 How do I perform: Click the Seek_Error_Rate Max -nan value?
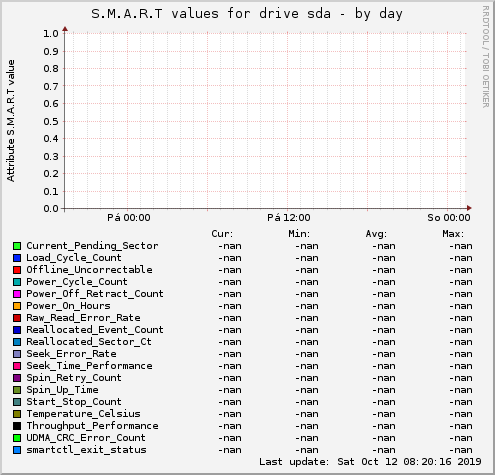point(461,354)
